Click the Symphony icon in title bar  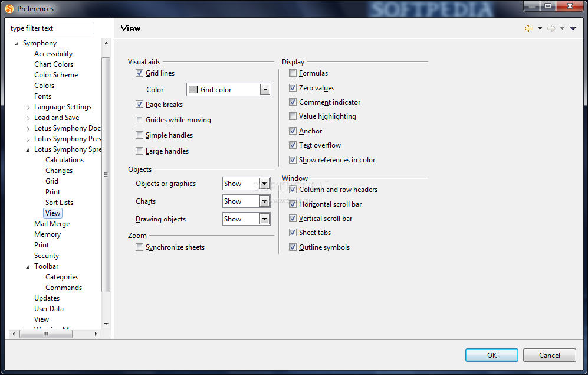click(x=9, y=8)
